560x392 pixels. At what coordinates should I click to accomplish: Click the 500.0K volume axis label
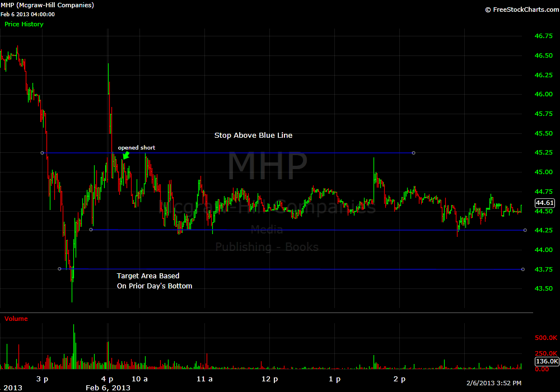point(546,338)
